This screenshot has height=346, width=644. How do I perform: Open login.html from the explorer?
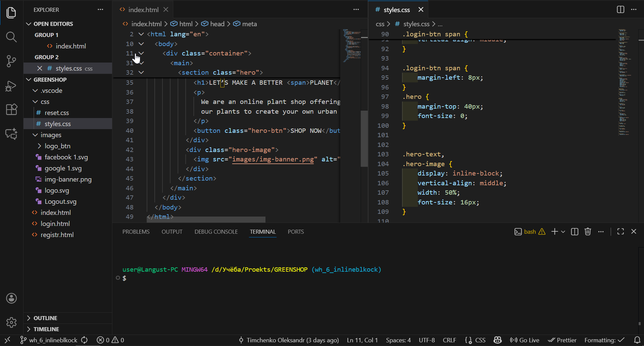click(55, 224)
